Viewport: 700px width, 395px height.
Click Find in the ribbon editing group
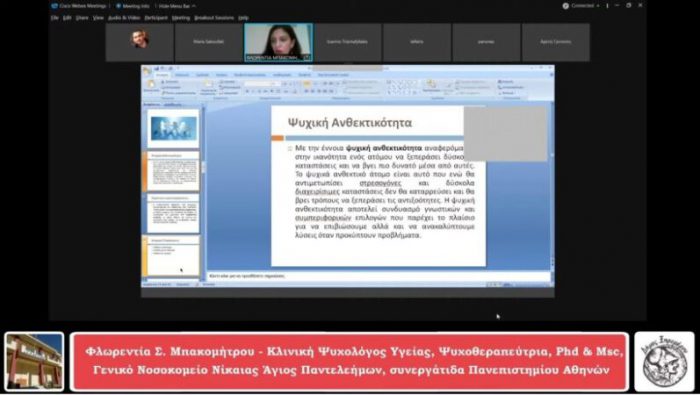(505, 82)
